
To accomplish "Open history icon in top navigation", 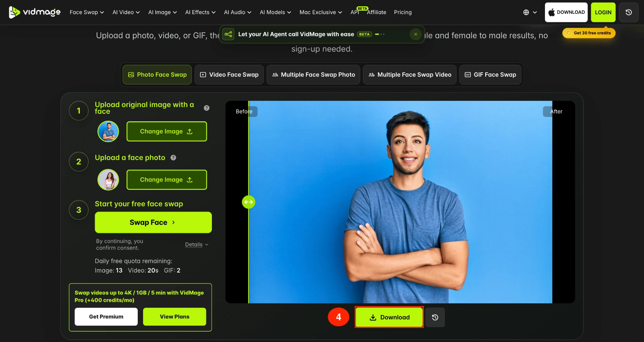I will point(629,12).
